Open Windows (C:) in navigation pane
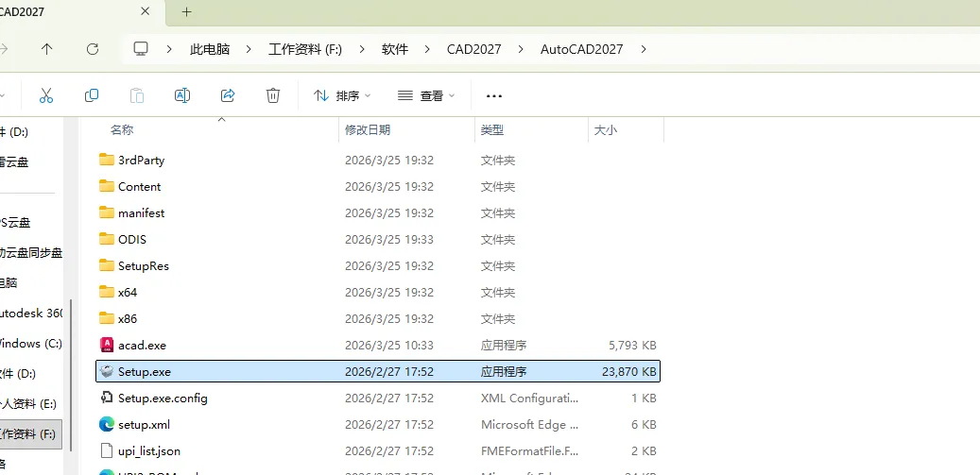980x475 pixels. pos(31,344)
